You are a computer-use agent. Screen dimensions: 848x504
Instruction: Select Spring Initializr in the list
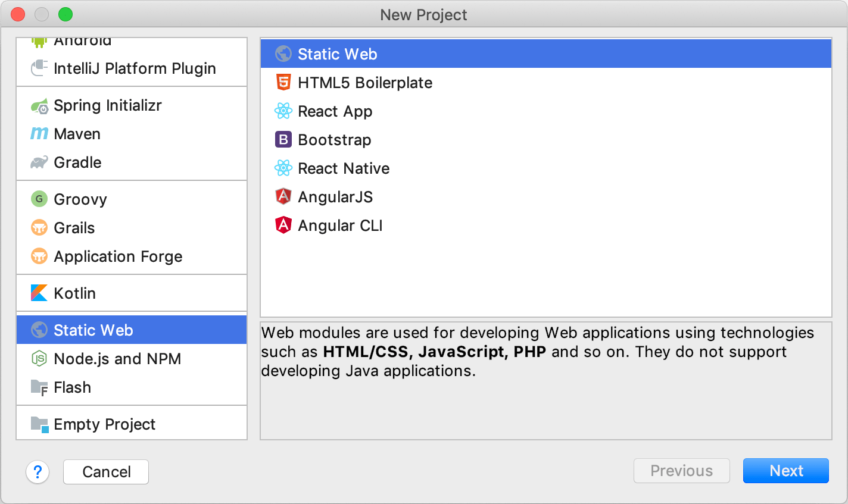pos(132,105)
